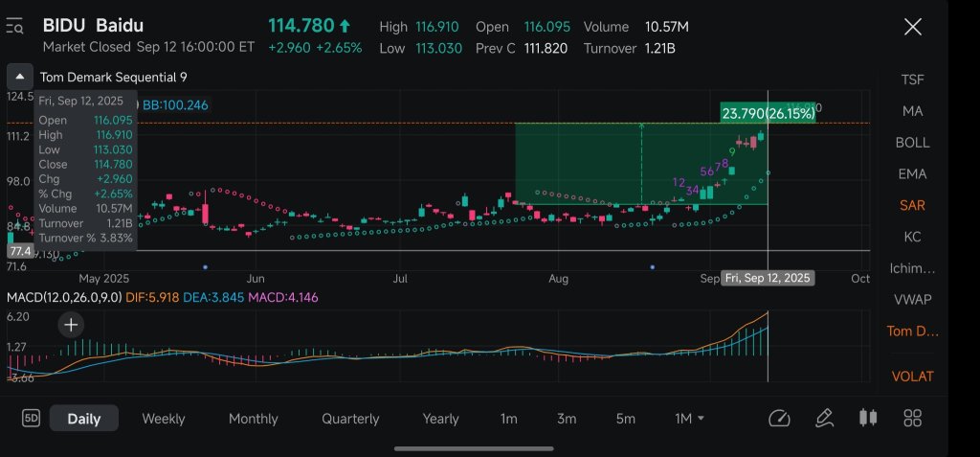Select the Quarterly timeframe tab
The width and height of the screenshot is (980, 457).
click(350, 419)
